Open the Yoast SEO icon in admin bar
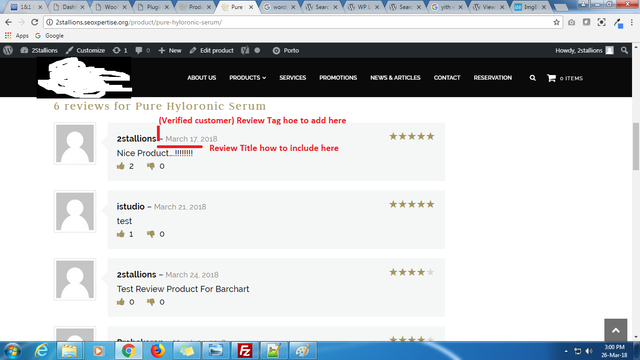Image resolution: width=640 pixels, height=360 pixels. 245,51
